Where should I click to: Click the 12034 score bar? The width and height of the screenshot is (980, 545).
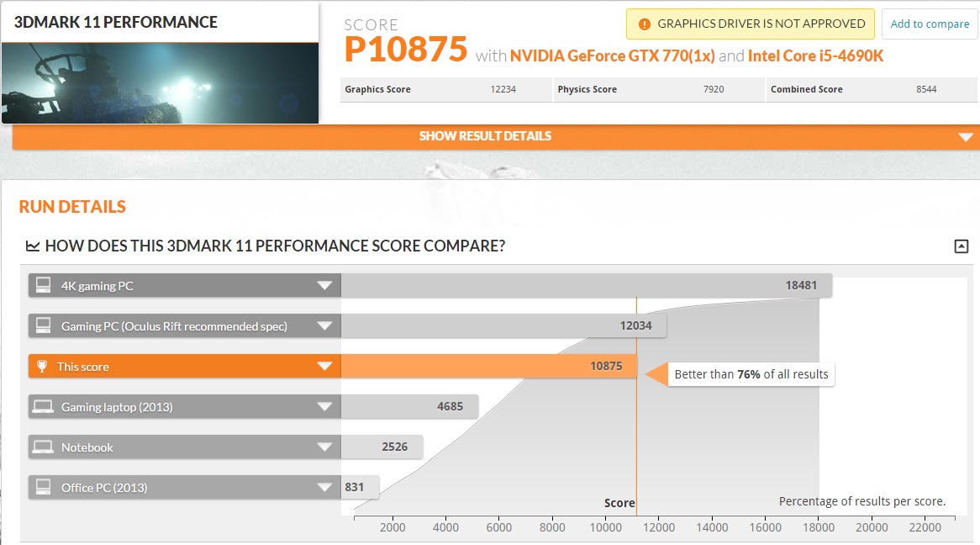[503, 326]
